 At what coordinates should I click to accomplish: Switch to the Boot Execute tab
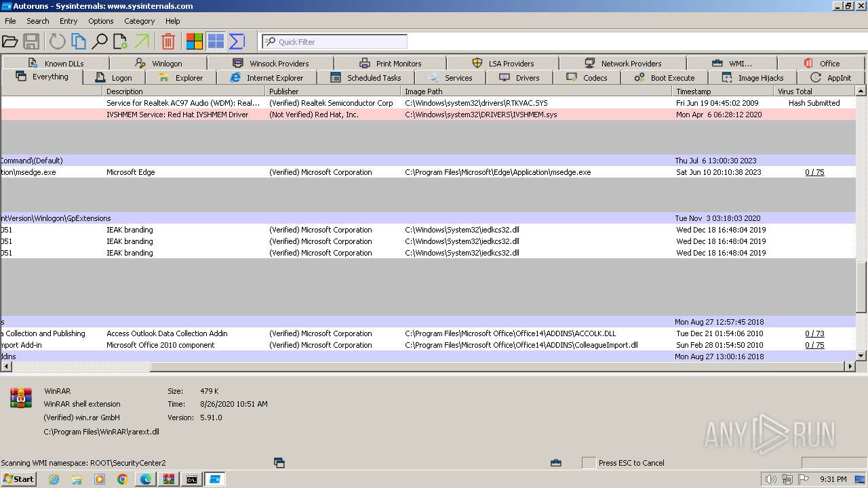click(x=664, y=78)
